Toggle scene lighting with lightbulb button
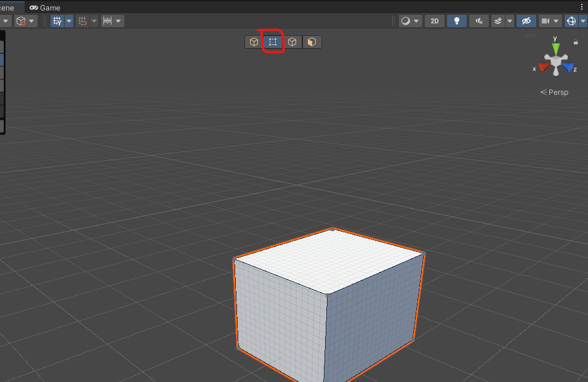 [x=456, y=21]
